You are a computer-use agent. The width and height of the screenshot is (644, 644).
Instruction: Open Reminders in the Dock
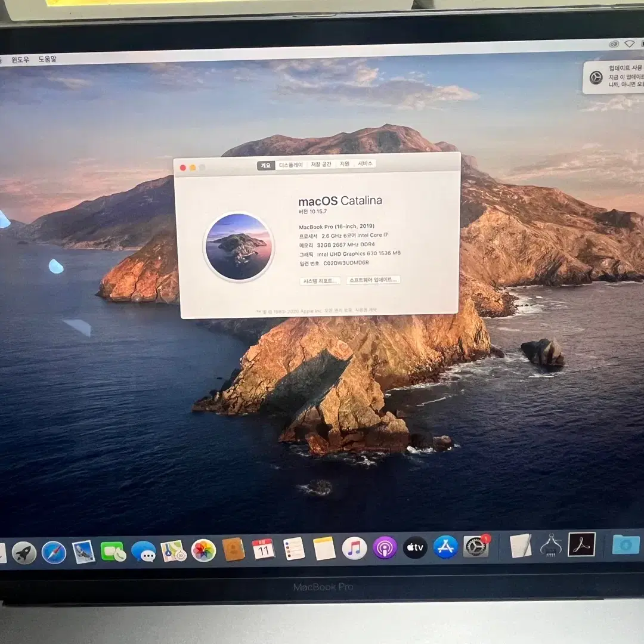click(294, 549)
